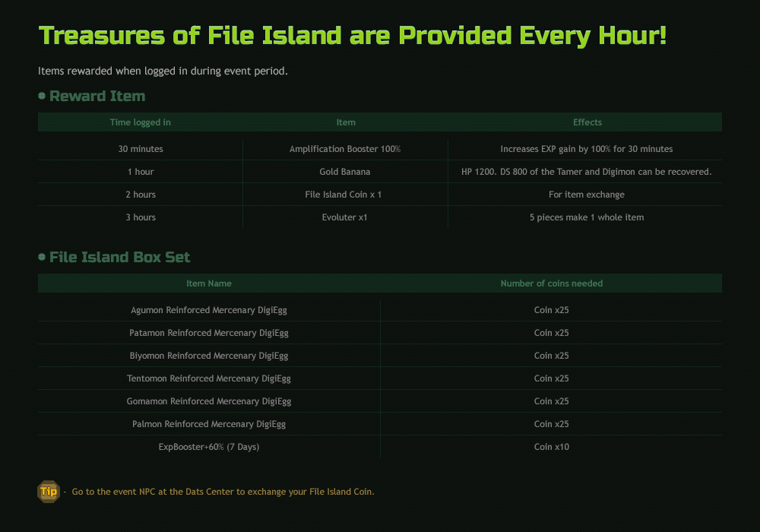
Task: Click 'Coin x25' in the Biyomon row
Action: [552, 356]
